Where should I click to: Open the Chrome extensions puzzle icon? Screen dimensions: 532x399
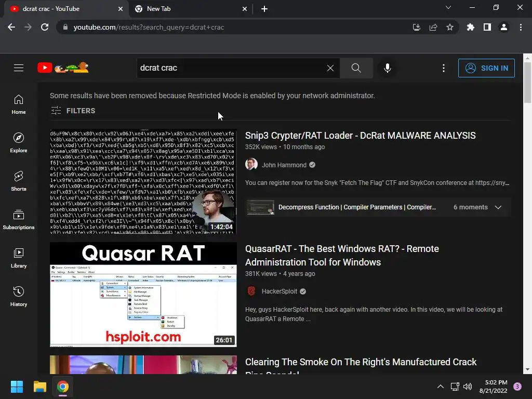pos(470,27)
